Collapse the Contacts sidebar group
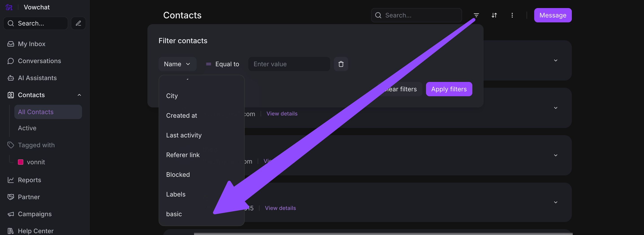The height and width of the screenshot is (235, 644). [79, 95]
